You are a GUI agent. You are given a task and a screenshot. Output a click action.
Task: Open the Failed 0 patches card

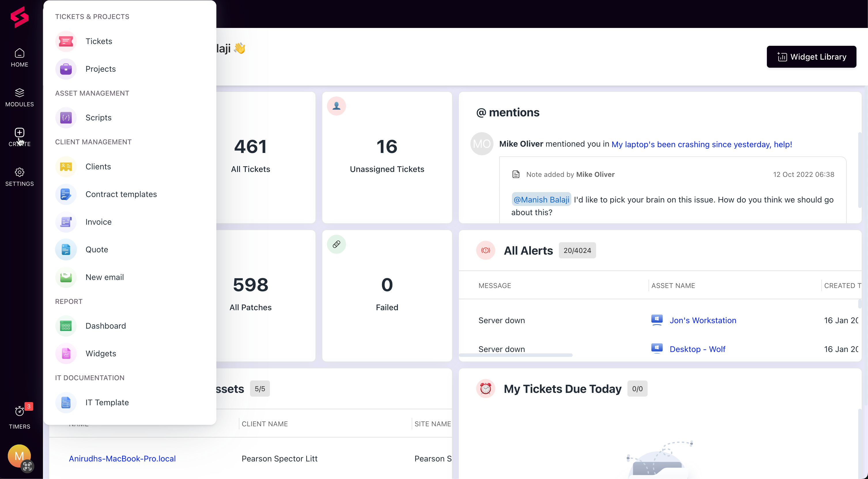[387, 296]
